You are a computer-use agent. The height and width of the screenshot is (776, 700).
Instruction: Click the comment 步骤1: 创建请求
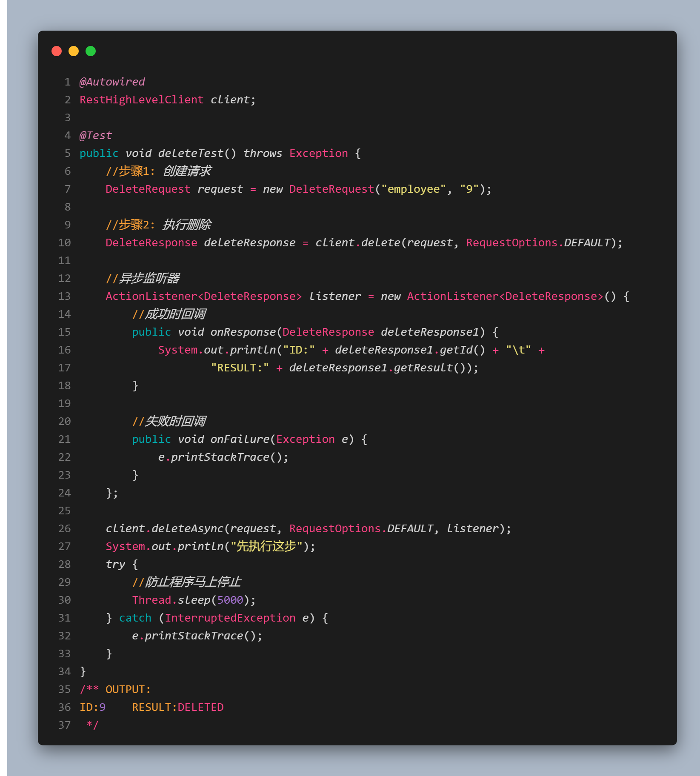(158, 171)
